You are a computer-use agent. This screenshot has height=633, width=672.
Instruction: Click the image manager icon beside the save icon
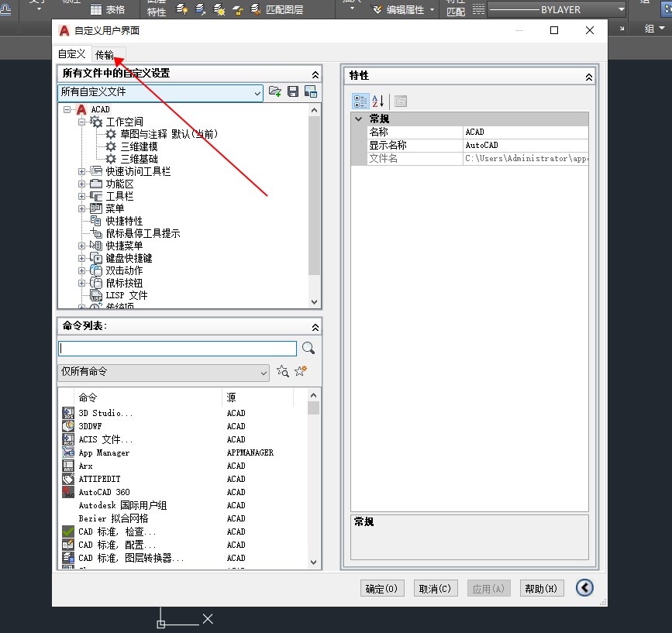coord(311,92)
